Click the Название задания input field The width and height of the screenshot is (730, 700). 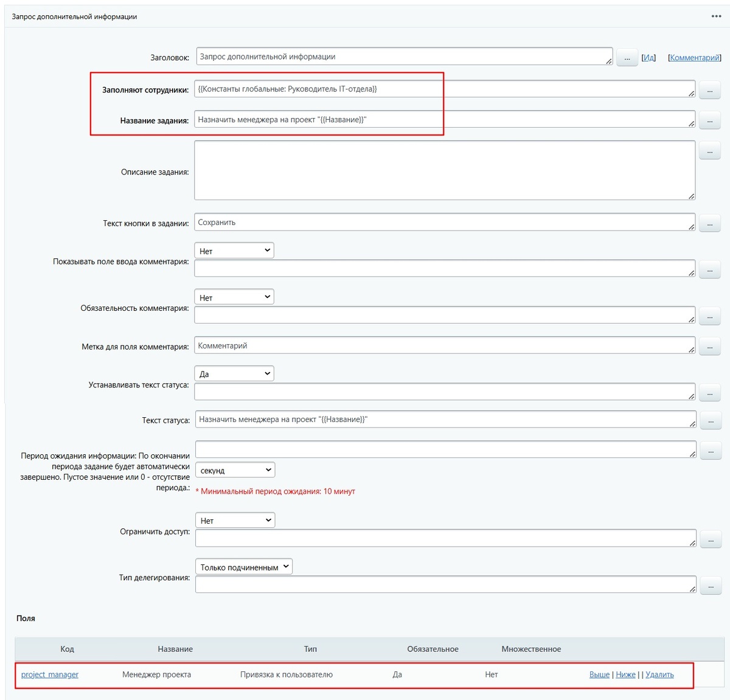445,119
